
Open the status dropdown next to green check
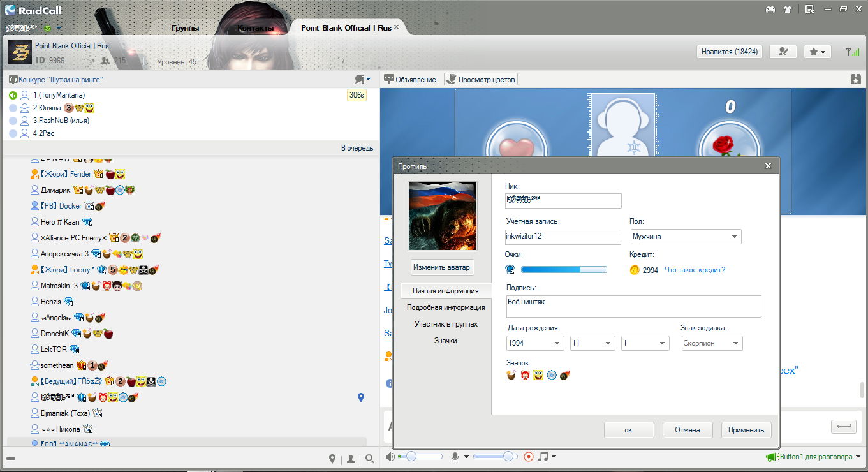click(x=59, y=28)
